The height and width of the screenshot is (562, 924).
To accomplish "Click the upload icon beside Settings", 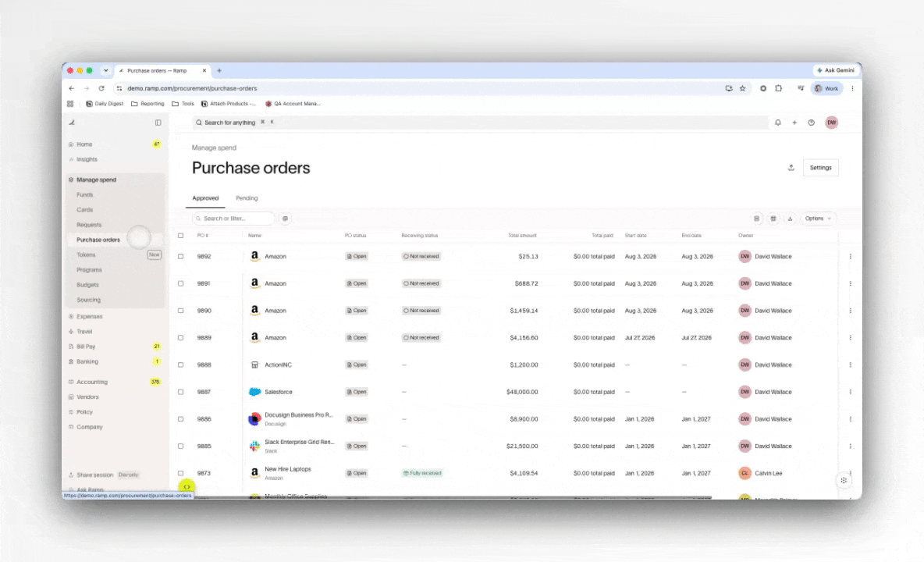I will tap(791, 167).
